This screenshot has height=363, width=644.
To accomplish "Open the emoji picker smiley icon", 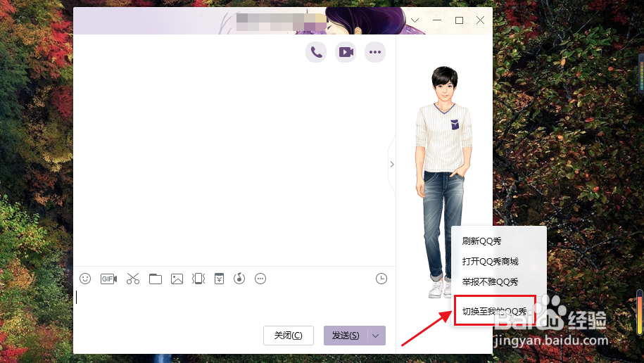I will (85, 279).
